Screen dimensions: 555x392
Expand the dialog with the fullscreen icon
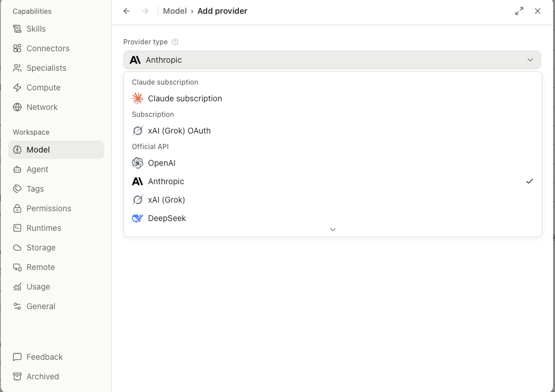point(519,11)
